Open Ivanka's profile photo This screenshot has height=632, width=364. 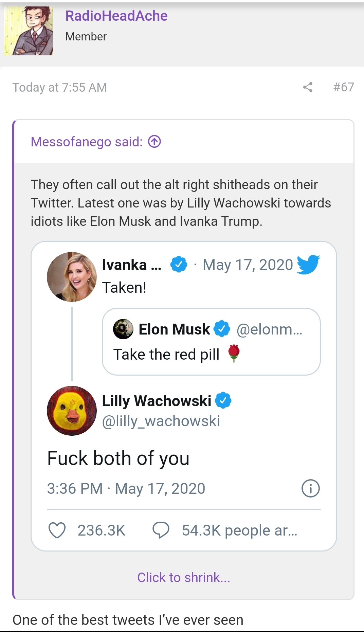click(x=72, y=277)
